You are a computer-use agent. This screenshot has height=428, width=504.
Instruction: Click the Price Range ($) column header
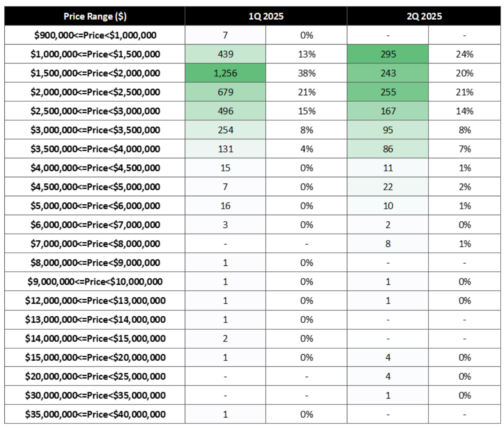pyautogui.click(x=95, y=16)
